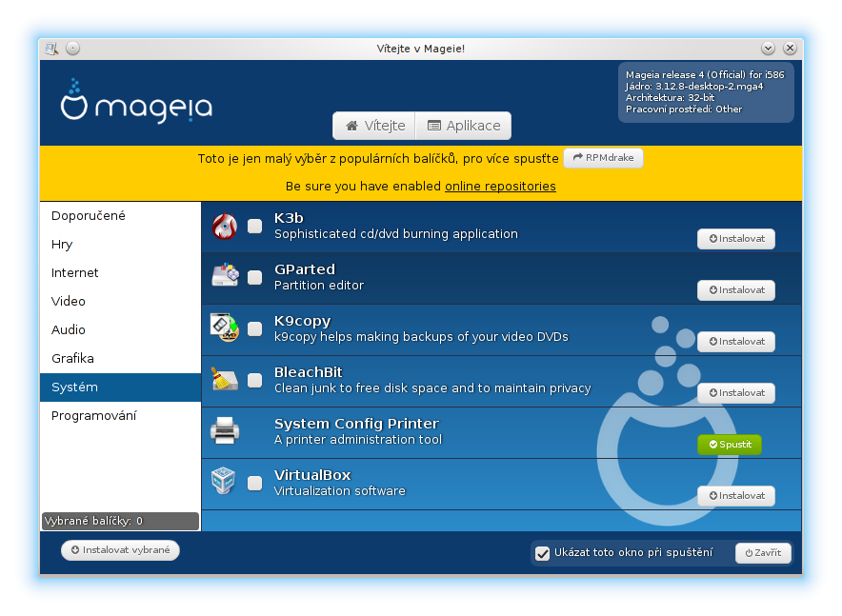Close the window with titlebar X
The height and width of the screenshot is (616, 842).
pos(790,49)
